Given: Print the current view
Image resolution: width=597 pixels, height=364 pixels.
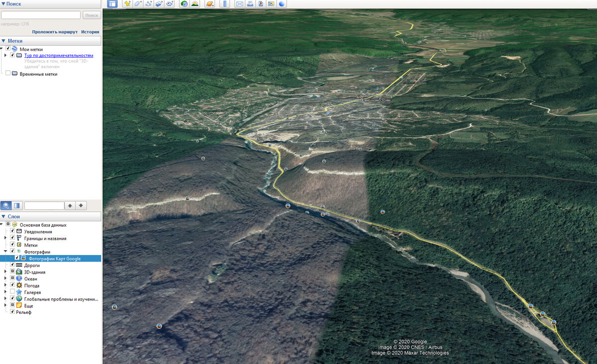Looking at the screenshot, I should coord(249,3).
